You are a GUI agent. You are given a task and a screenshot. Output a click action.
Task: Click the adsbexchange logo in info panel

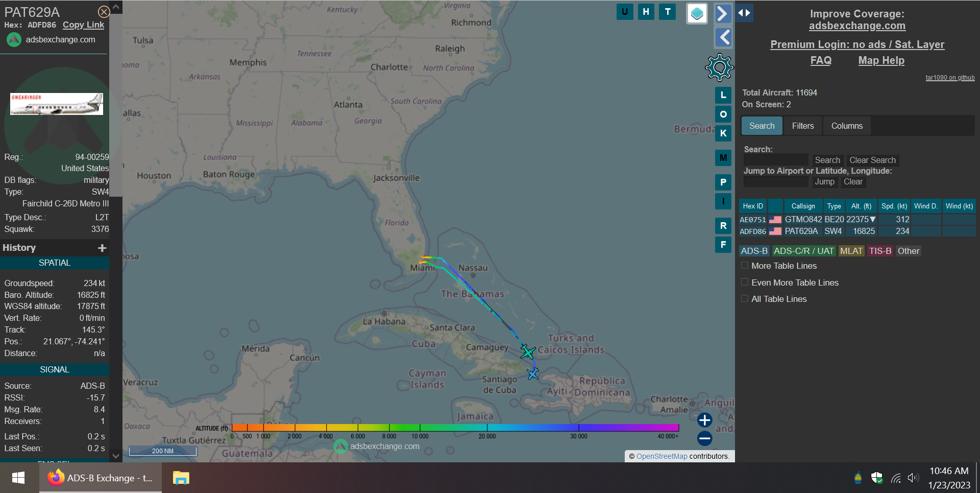[14, 39]
